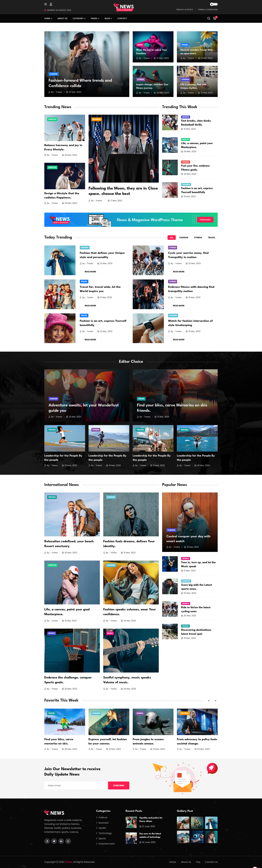The height and width of the screenshot is (868, 262).
Task: Open the Equality and justice recent post
Action: [151, 819]
